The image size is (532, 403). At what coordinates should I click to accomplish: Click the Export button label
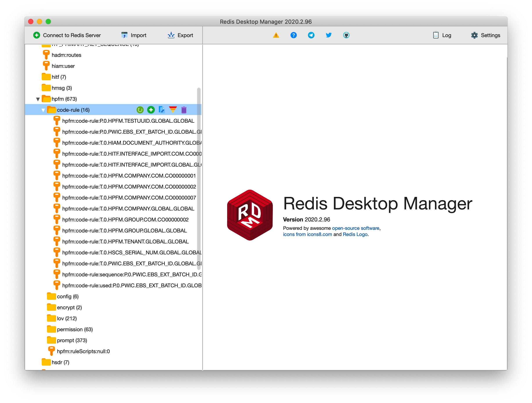(185, 35)
